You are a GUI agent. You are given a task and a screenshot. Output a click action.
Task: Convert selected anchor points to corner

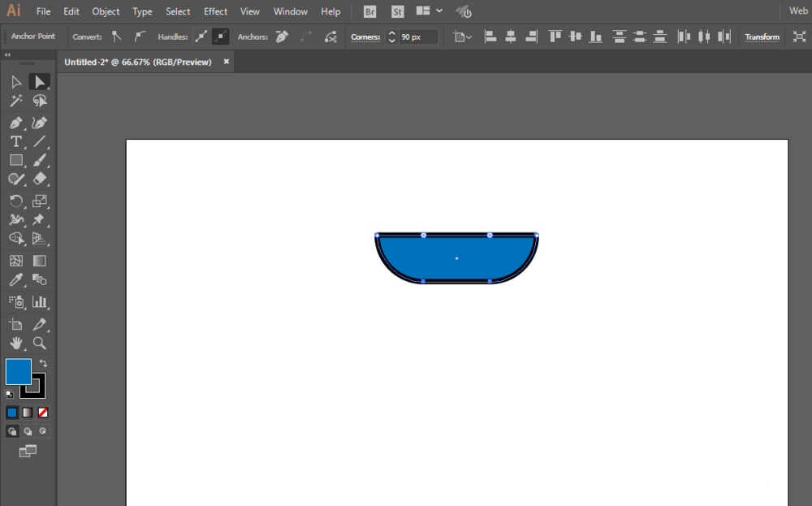click(x=116, y=37)
